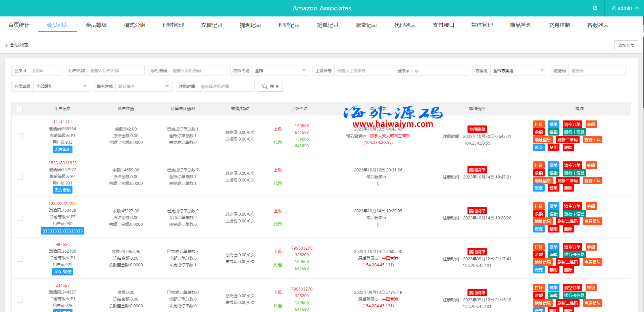
Task: Click 做单 for user 183318331833
Action: coord(553,165)
